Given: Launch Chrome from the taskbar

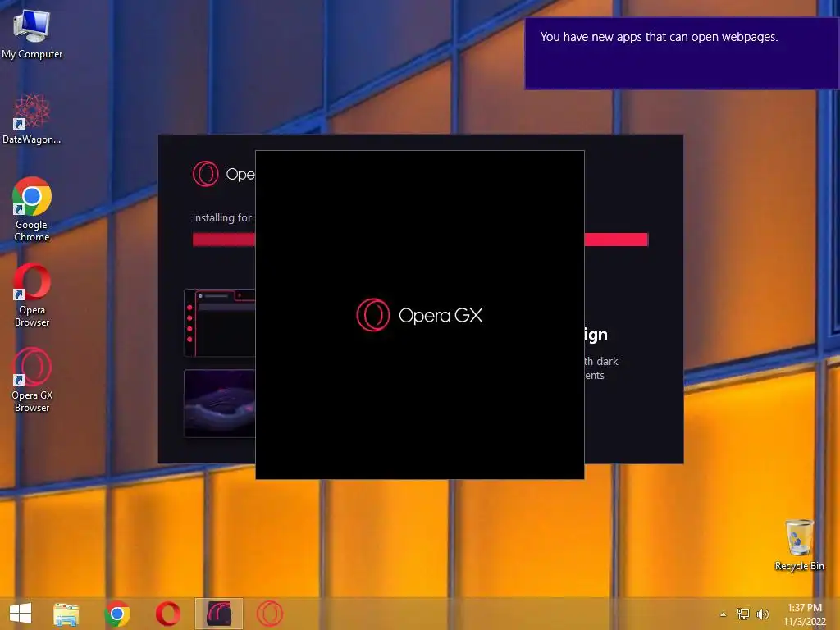Looking at the screenshot, I should (x=117, y=614).
